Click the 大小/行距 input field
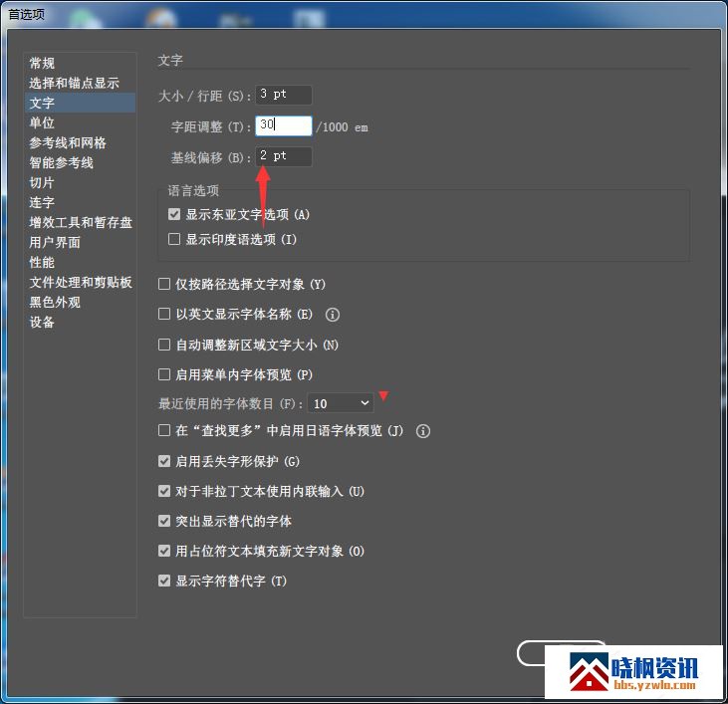Screen dimensions: 728x704 click(283, 96)
